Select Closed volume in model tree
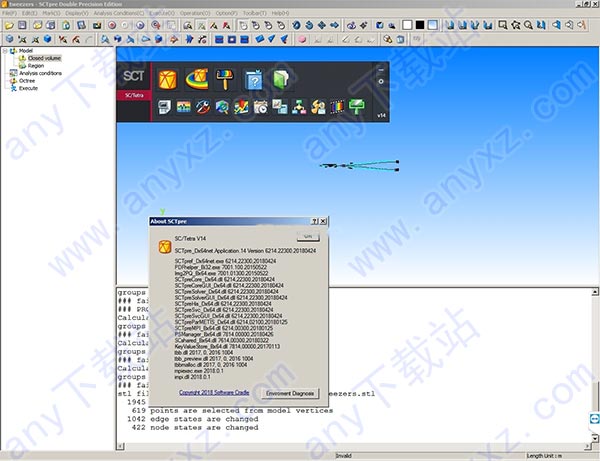Viewport: 600px width, 461px height. (x=44, y=58)
